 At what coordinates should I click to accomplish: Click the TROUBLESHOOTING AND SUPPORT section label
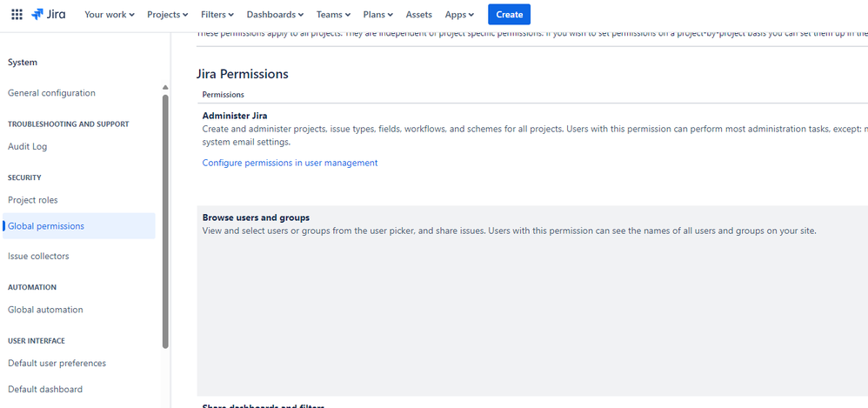tap(69, 124)
